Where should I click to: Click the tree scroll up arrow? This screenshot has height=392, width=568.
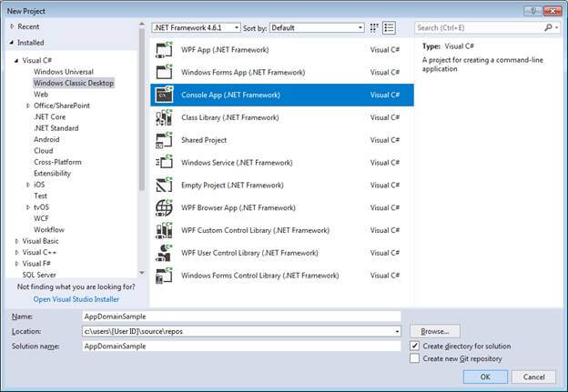coord(142,24)
